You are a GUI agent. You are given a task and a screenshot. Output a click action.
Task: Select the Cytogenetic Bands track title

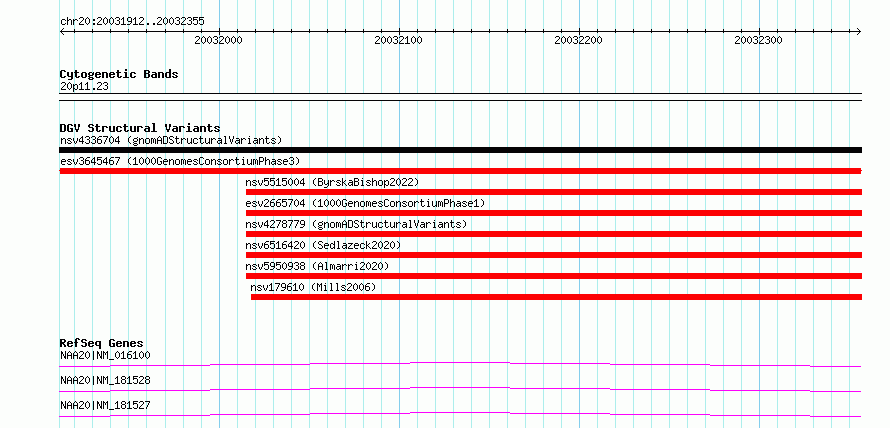click(119, 74)
